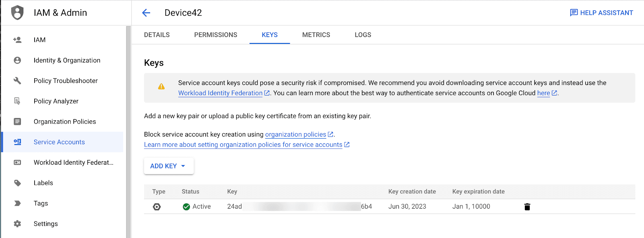Screen dimensions: 644x238
Task: Click the HELP ASSISTANT button
Action: pos(601,13)
